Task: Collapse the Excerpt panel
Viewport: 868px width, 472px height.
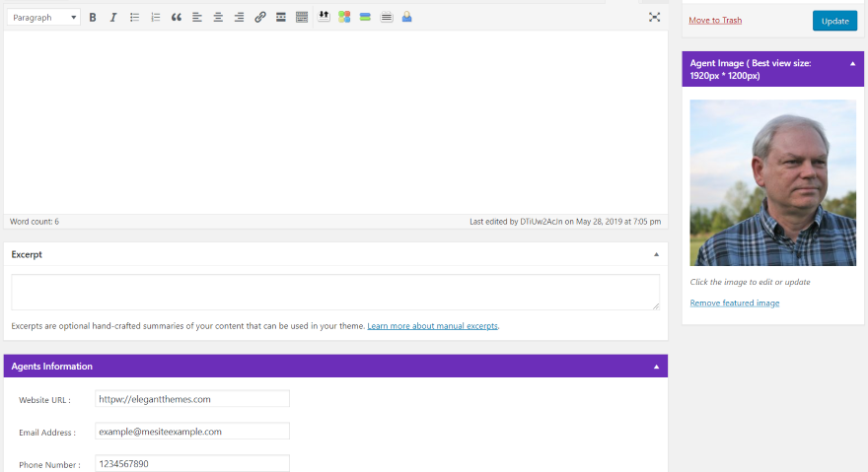Action: click(x=656, y=254)
